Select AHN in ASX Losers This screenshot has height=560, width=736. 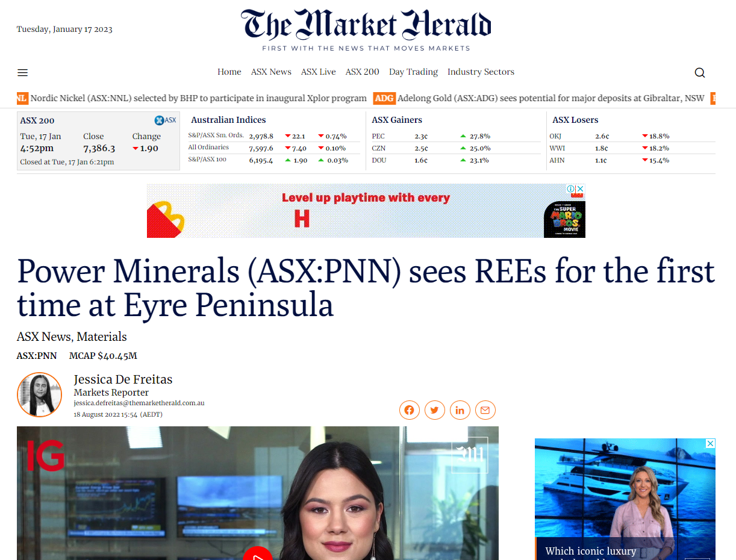[x=557, y=160]
